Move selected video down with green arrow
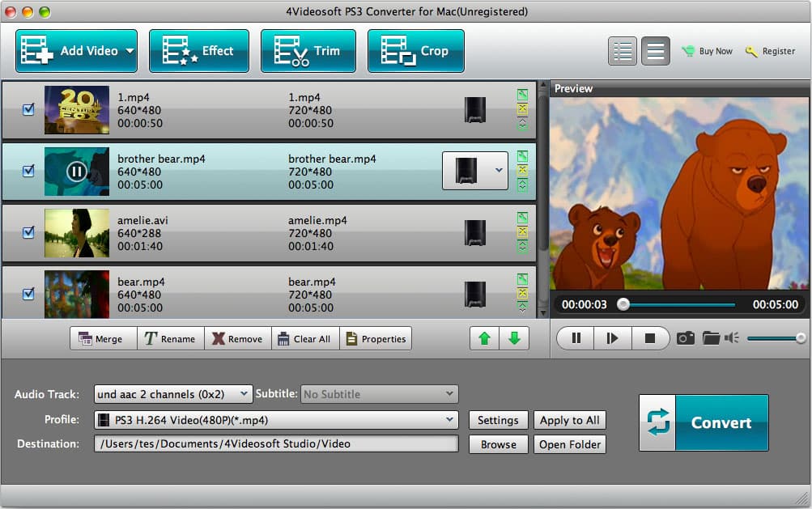The image size is (812, 509). click(515, 338)
